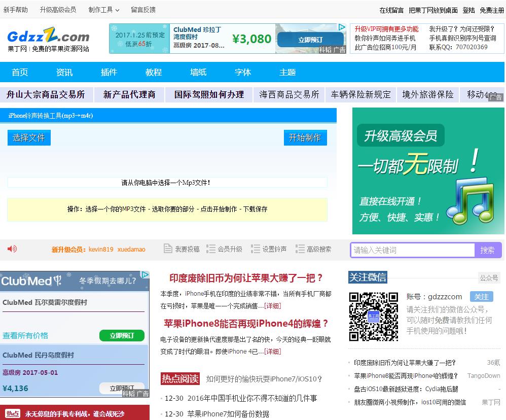
Task: Click [详细] link under India article
Action: (273, 306)
